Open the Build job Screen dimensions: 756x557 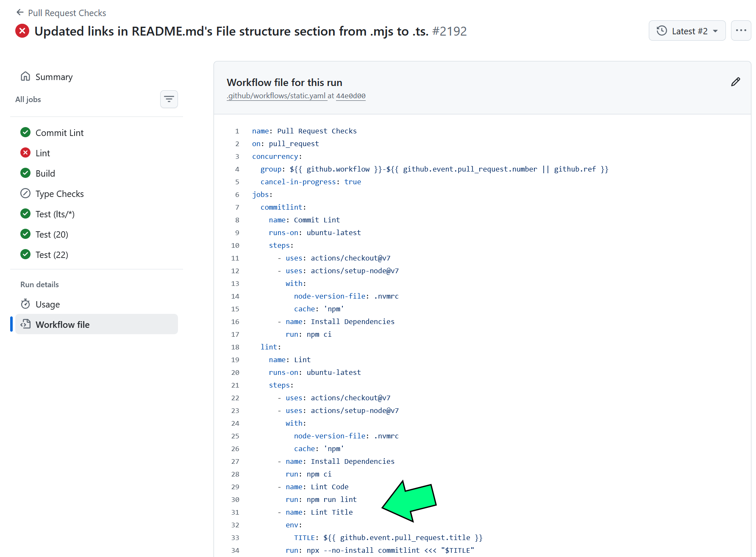coord(97,173)
